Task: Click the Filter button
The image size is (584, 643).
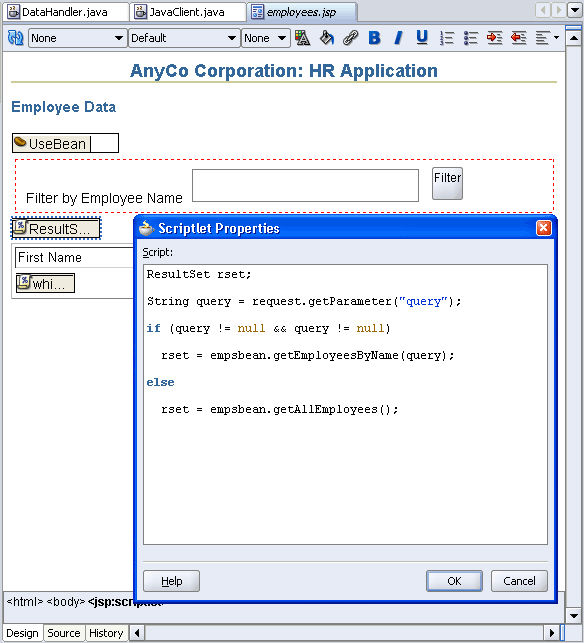Action: pyautogui.click(x=447, y=183)
